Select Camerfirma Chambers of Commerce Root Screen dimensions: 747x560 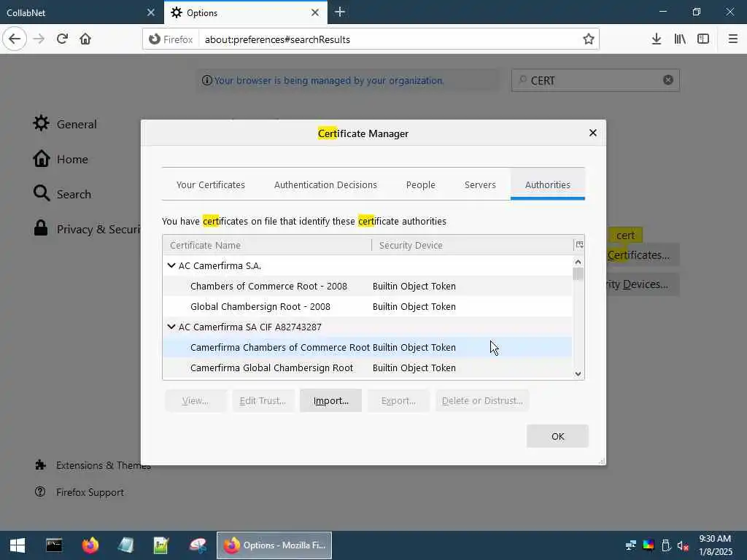pyautogui.click(x=368, y=347)
